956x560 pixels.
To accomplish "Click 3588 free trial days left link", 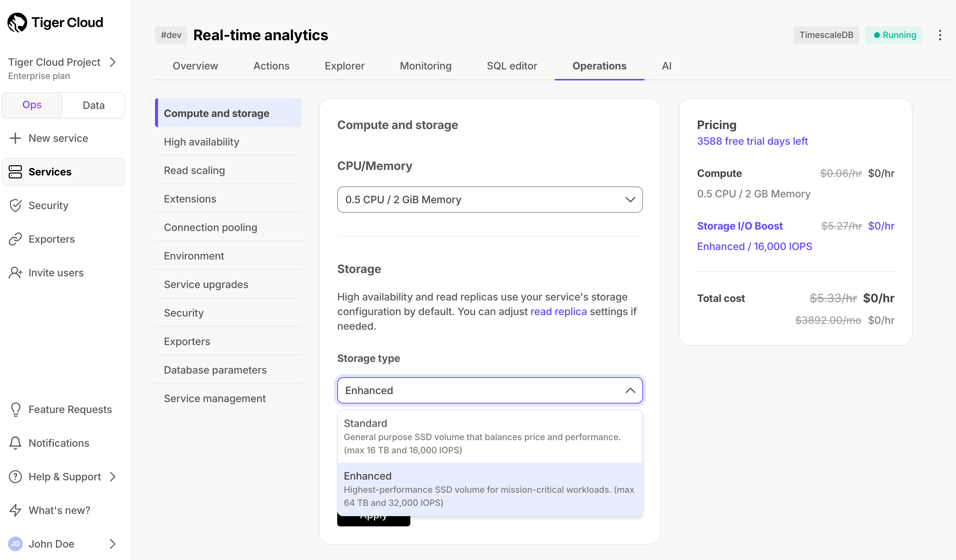I will pyautogui.click(x=752, y=141).
